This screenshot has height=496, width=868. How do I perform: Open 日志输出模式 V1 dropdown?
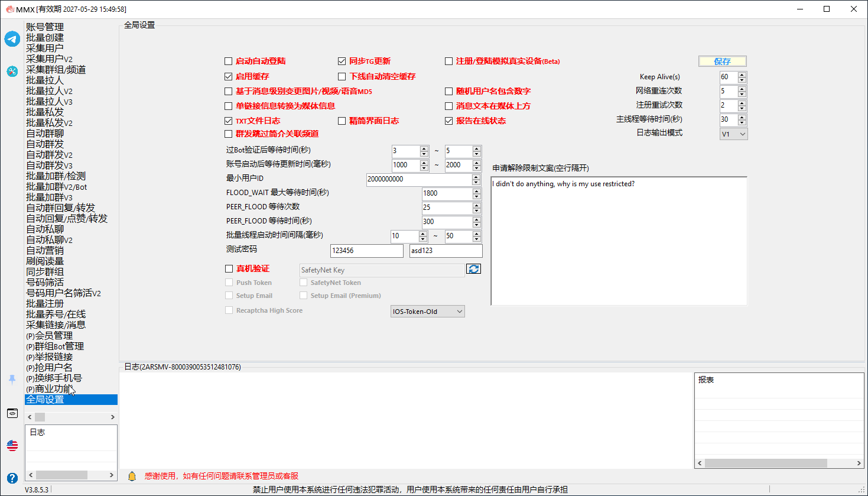click(x=734, y=134)
